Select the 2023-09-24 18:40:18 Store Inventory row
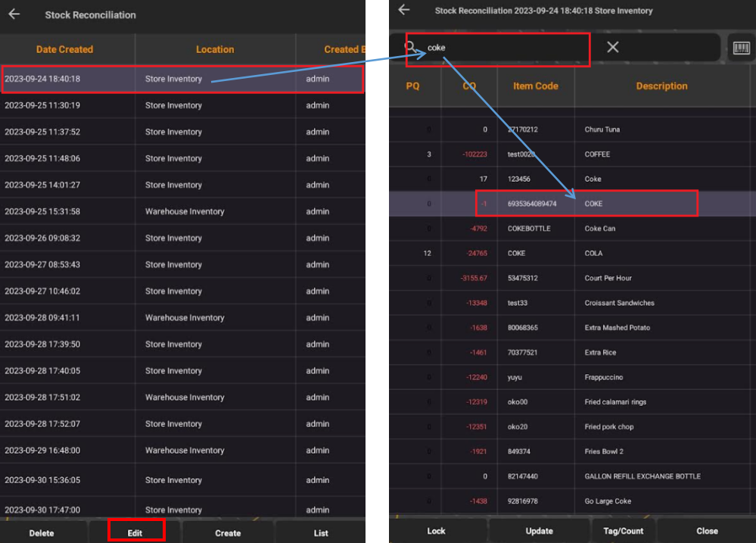 182,79
